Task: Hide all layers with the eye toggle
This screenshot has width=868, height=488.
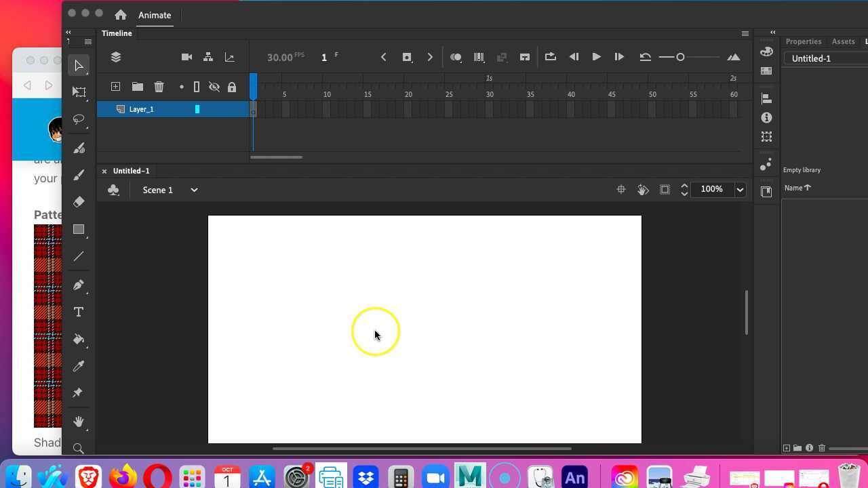Action: [x=214, y=87]
